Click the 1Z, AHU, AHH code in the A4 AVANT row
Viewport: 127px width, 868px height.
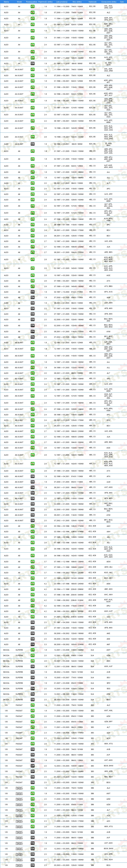tap(108, 144)
